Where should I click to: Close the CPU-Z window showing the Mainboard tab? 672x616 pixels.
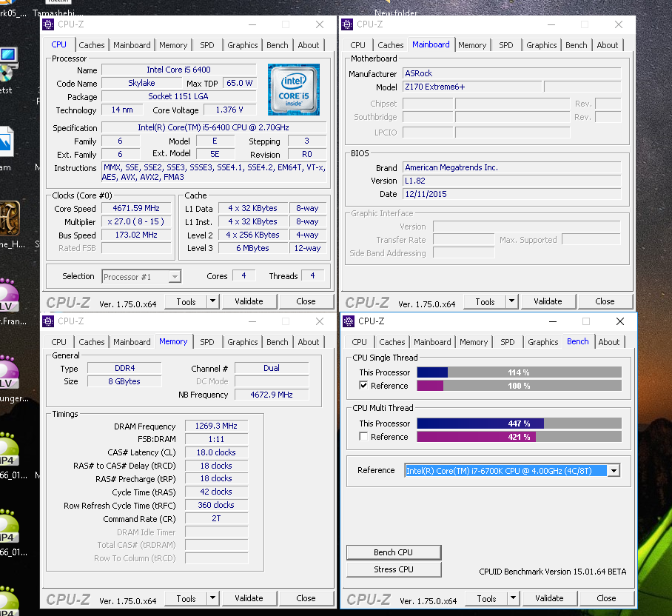(618, 24)
